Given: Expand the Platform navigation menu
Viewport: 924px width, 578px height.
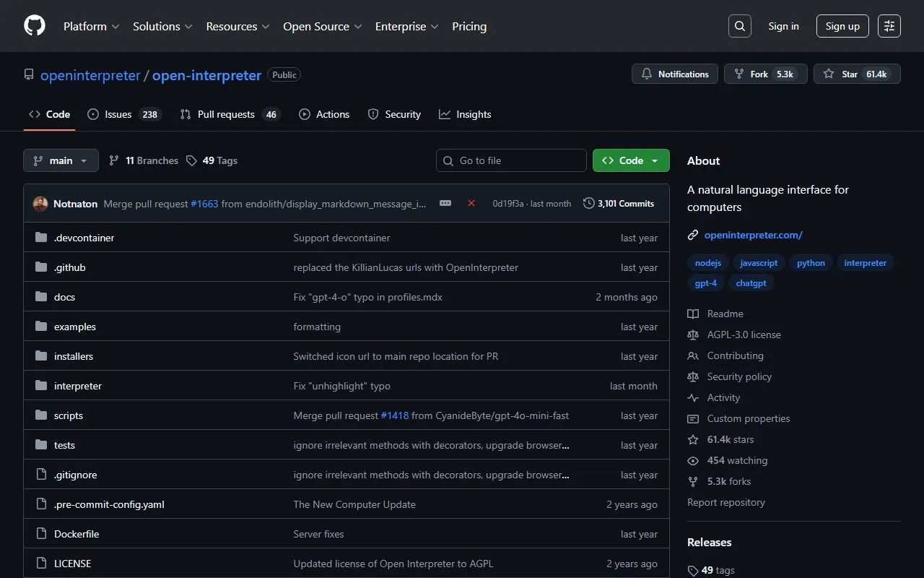Looking at the screenshot, I should coord(91,26).
